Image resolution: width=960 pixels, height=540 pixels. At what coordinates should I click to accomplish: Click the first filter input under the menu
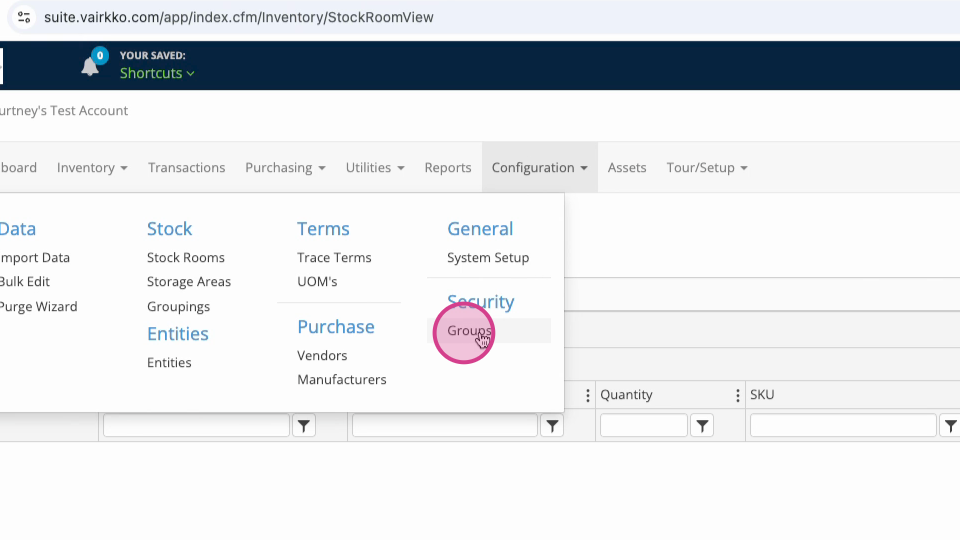tap(196, 426)
